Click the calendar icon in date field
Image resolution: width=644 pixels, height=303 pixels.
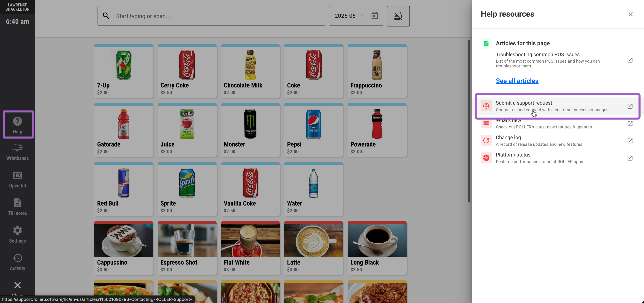point(374,16)
